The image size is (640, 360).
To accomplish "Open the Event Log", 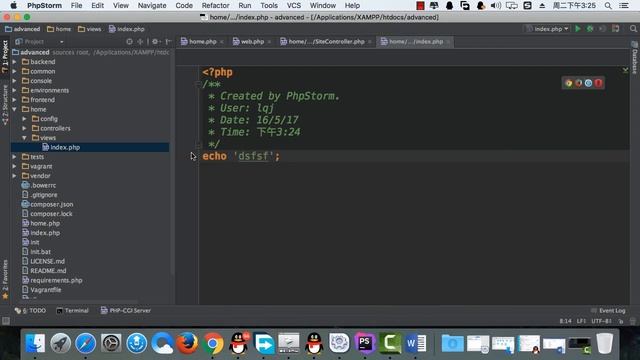I will [x=608, y=311].
